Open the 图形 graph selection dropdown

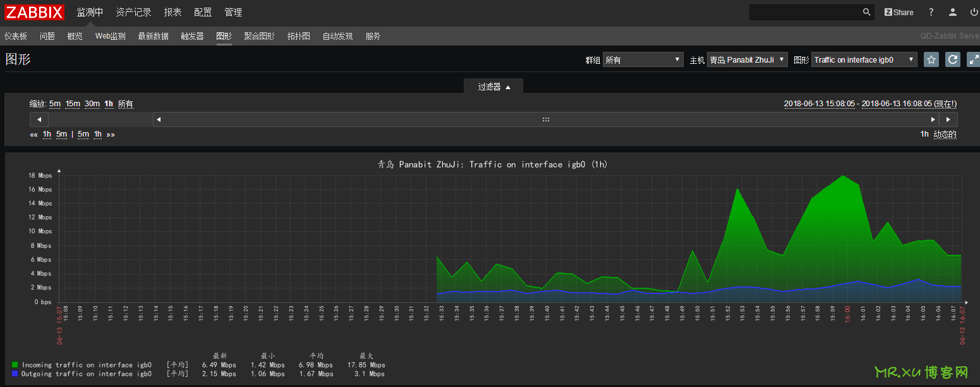pyautogui.click(x=864, y=59)
